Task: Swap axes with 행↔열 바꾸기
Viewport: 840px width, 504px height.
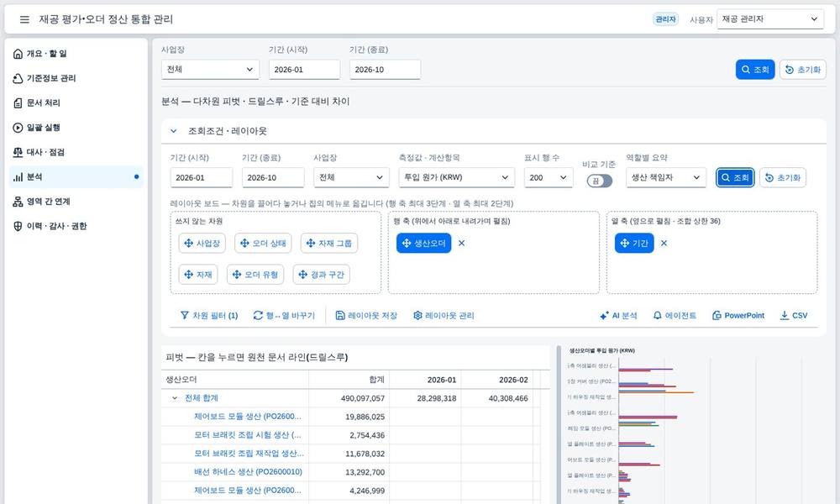Action: (284, 316)
